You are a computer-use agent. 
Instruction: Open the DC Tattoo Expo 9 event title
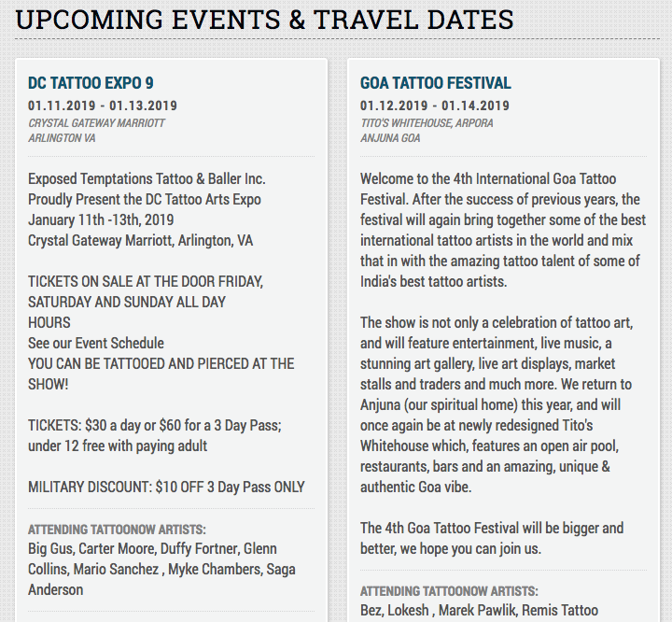91,83
